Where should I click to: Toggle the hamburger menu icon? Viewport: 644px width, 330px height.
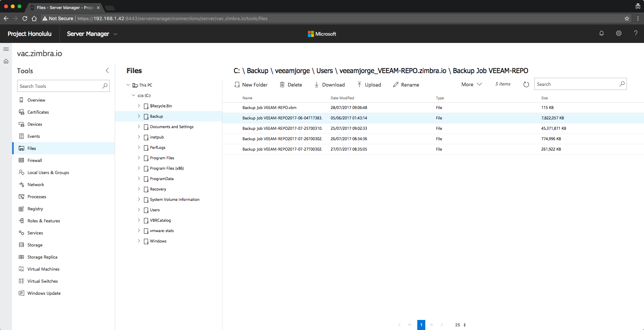point(6,49)
